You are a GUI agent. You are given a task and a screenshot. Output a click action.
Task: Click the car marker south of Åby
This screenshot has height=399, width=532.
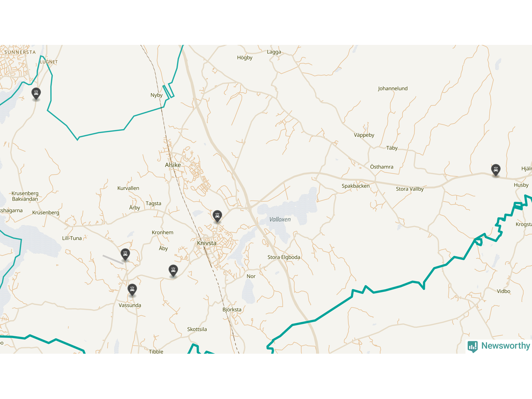(173, 271)
